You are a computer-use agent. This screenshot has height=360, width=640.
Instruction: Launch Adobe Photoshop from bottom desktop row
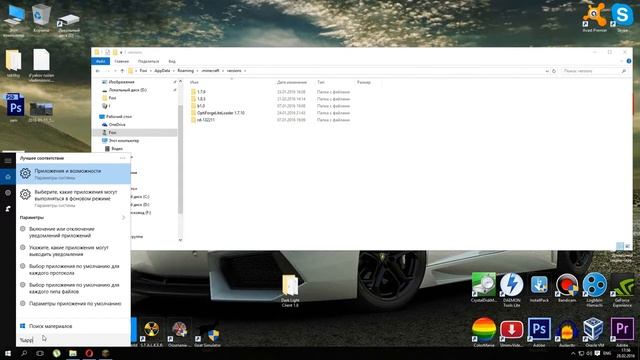pos(539,332)
